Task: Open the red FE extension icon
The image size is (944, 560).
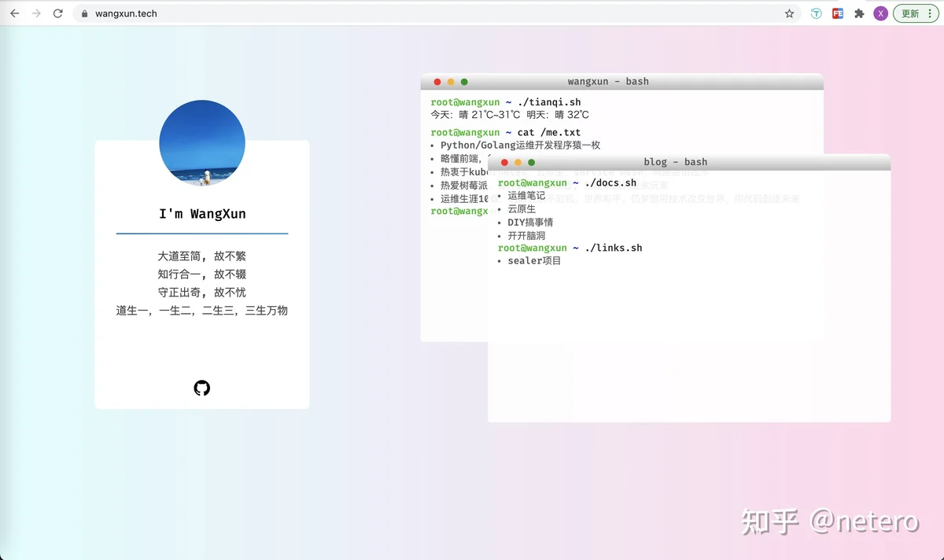Action: click(x=838, y=13)
